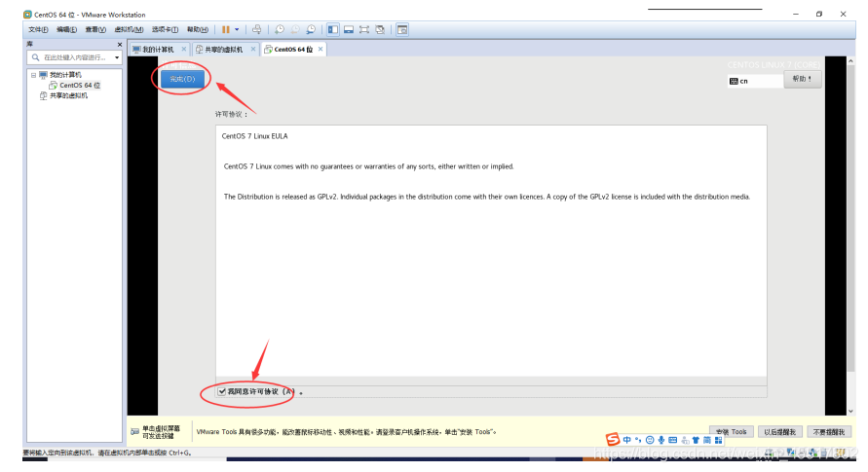Click the full screen mode icon
The height and width of the screenshot is (472, 868).
(x=364, y=30)
